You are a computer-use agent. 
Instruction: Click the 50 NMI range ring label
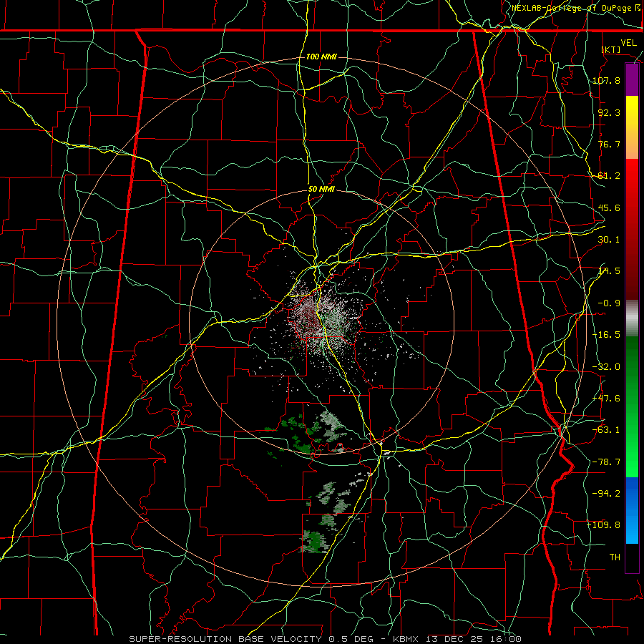tap(321, 190)
